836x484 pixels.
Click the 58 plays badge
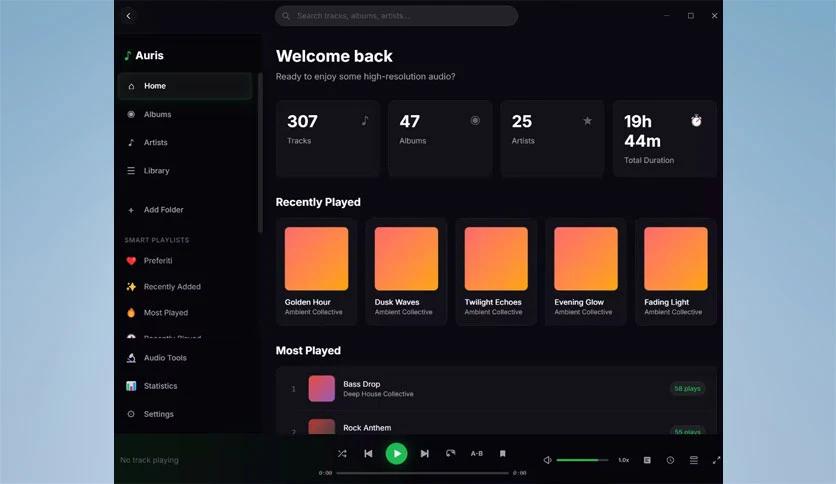point(687,389)
